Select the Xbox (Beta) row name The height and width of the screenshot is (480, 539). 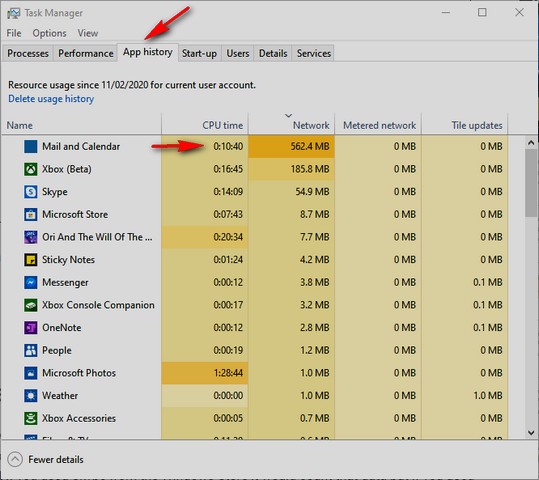67,169
